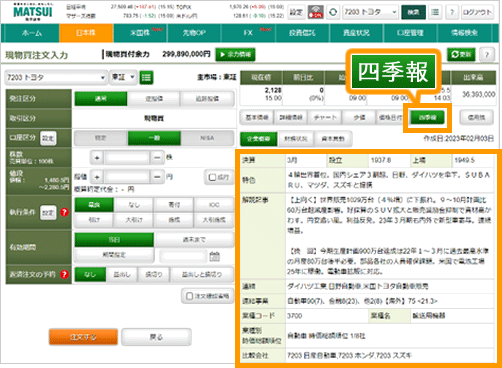
Task: Show the 財務状況 sub-tab
Action: click(x=296, y=139)
